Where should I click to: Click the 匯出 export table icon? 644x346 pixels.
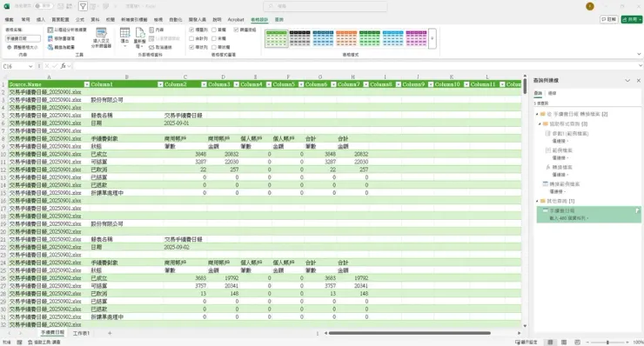tap(124, 33)
